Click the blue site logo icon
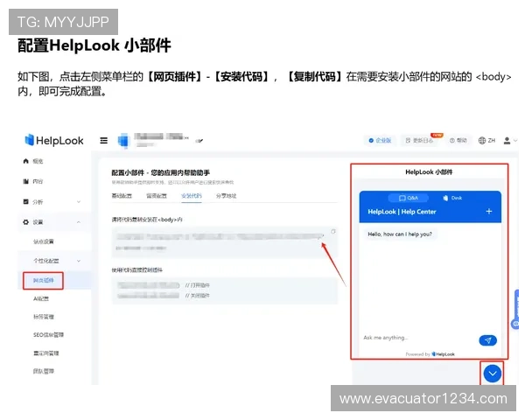Screen dimensions: 525x420 [123, 140]
